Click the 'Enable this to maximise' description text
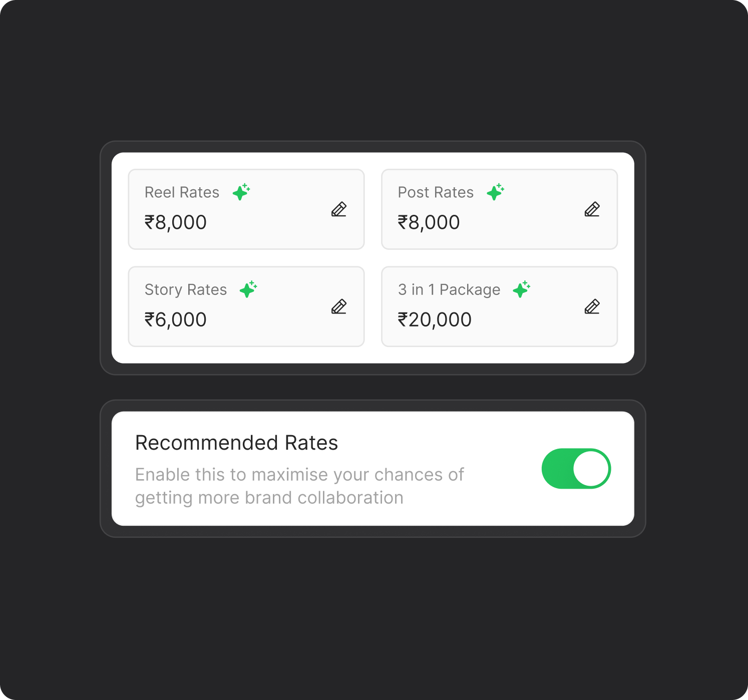This screenshot has height=700, width=748. coord(299,486)
